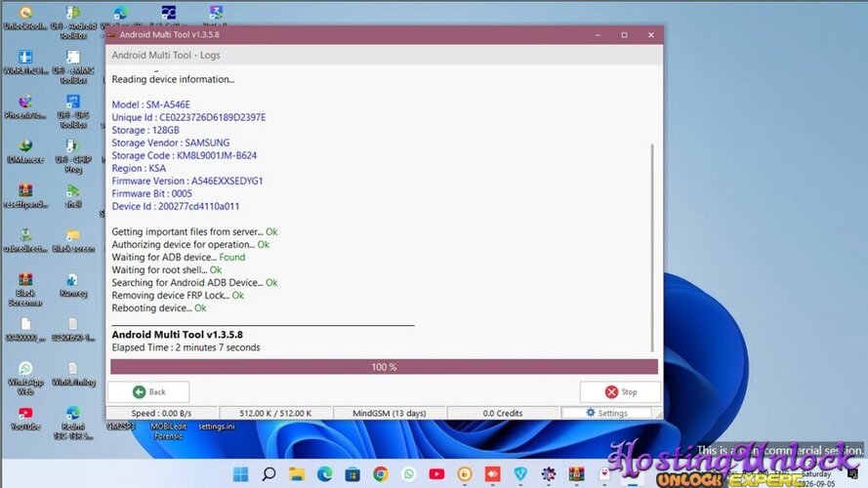Click the 'Firmware Bit : 0005' log line
The width and height of the screenshot is (868, 488).
click(151, 193)
